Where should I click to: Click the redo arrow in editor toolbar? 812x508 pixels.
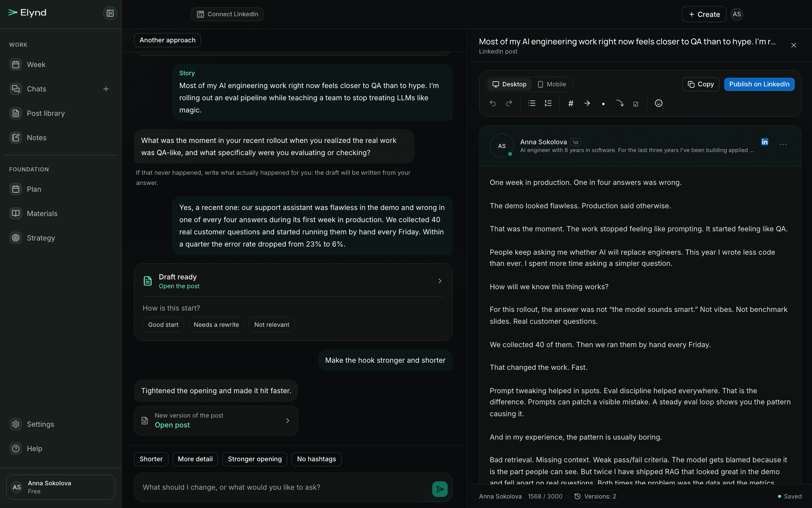(x=509, y=103)
